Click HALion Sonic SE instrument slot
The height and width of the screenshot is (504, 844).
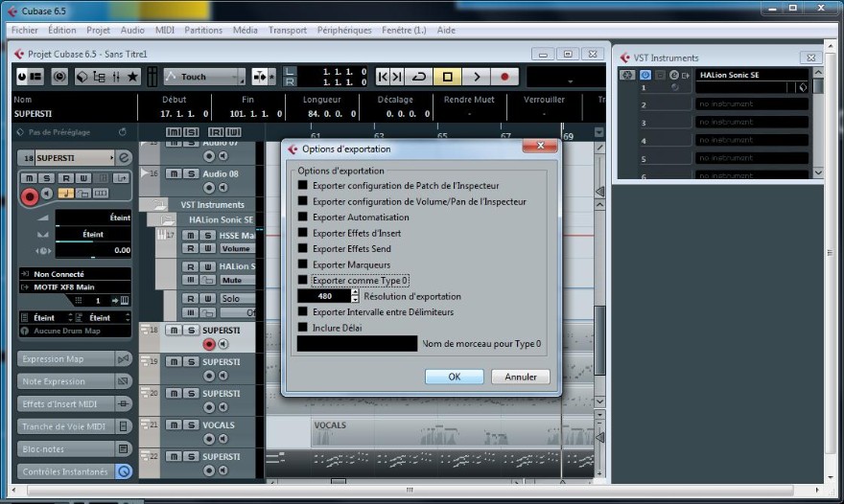coord(751,75)
